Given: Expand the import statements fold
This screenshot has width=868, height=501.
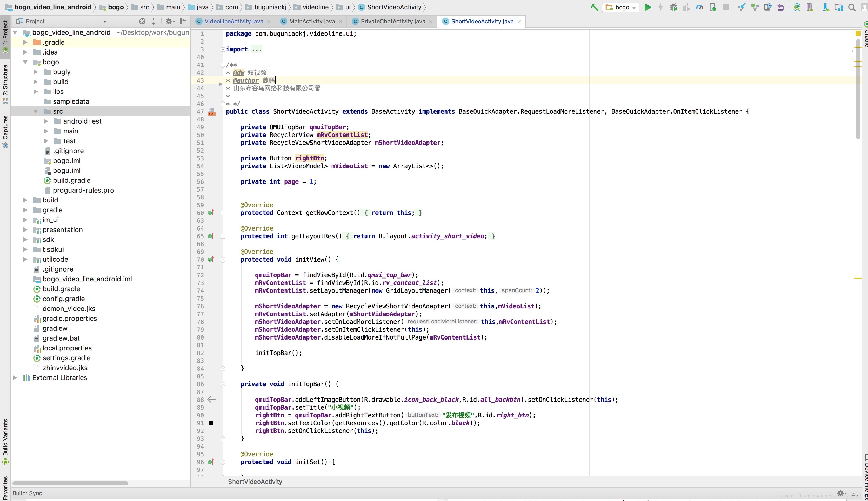Looking at the screenshot, I should click(x=223, y=50).
